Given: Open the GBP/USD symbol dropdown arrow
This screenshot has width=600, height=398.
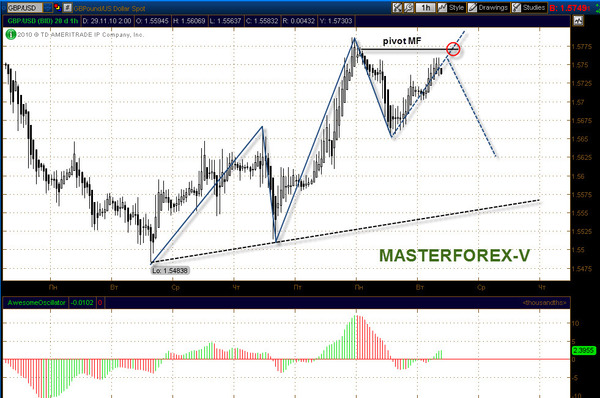Looking at the screenshot, I should 48,7.
